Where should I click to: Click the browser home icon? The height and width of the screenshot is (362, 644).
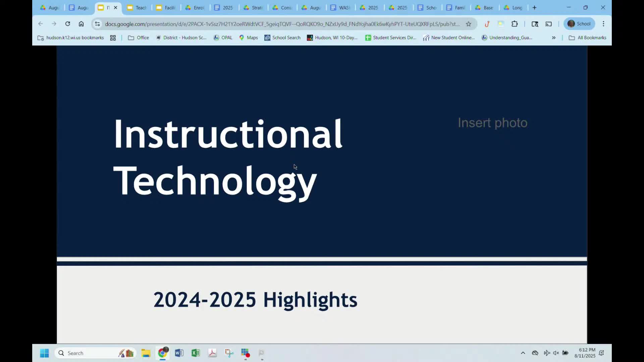[81, 24]
